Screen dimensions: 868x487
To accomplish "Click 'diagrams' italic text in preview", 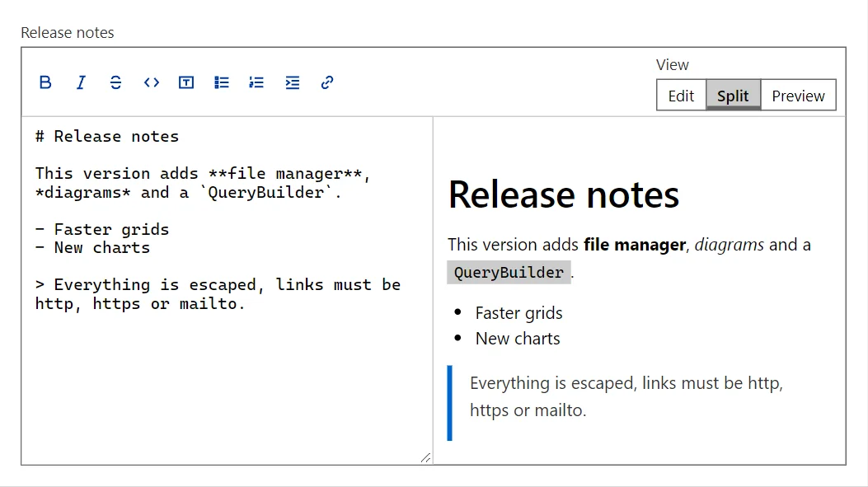I will click(729, 245).
